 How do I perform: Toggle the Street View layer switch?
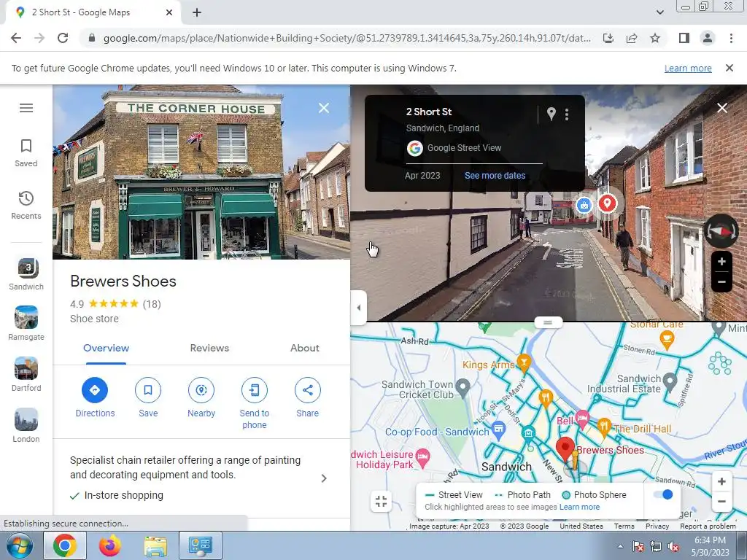pyautogui.click(x=662, y=495)
